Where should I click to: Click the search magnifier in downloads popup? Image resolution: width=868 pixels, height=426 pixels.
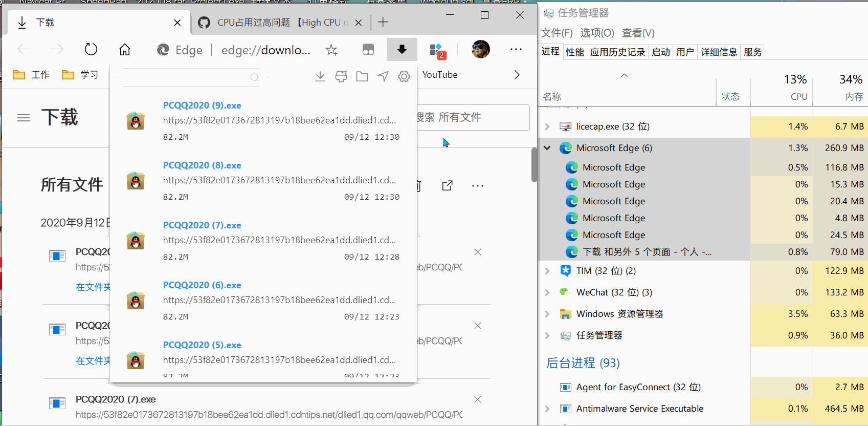tap(254, 77)
